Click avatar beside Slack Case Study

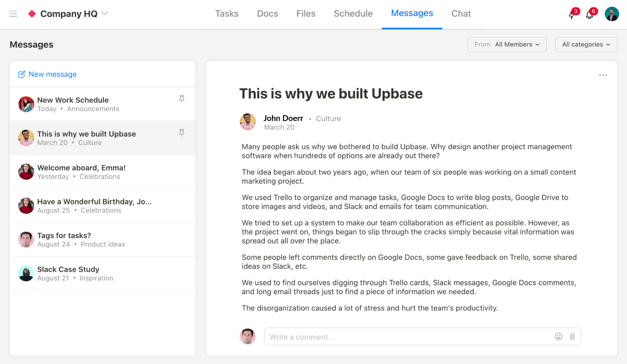[26, 273]
